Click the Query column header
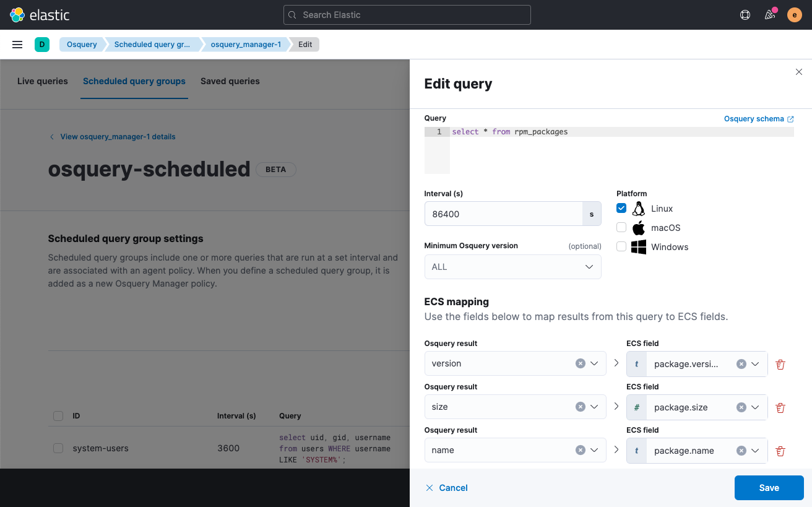 pos(290,416)
